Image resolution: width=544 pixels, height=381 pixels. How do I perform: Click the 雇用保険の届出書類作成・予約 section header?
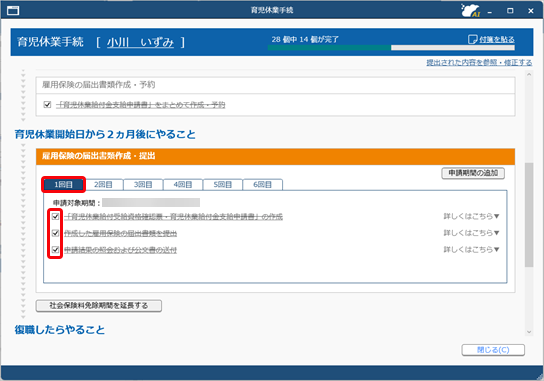(275, 85)
